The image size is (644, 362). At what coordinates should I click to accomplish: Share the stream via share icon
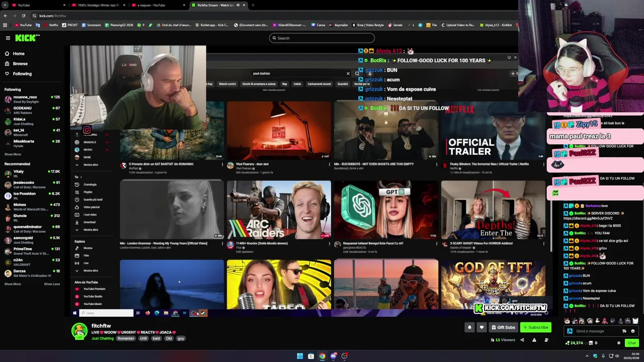pyautogui.click(x=522, y=340)
